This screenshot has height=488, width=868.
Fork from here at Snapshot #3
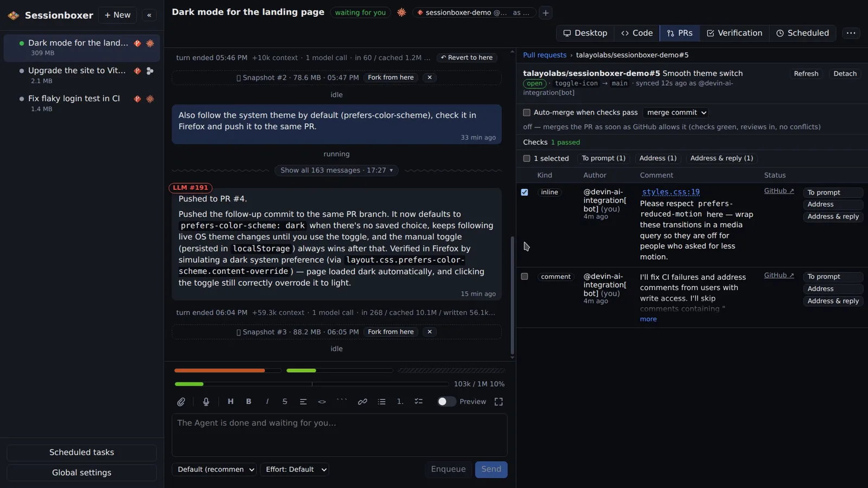tap(391, 332)
